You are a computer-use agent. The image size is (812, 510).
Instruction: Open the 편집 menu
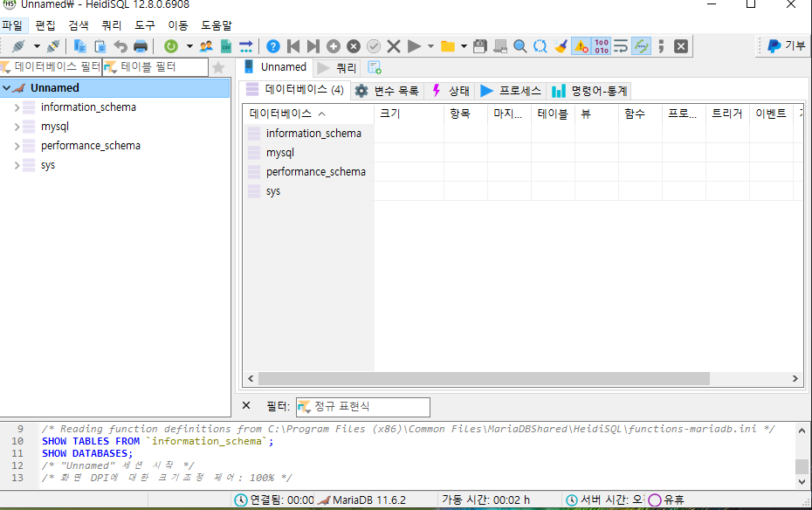[45, 25]
